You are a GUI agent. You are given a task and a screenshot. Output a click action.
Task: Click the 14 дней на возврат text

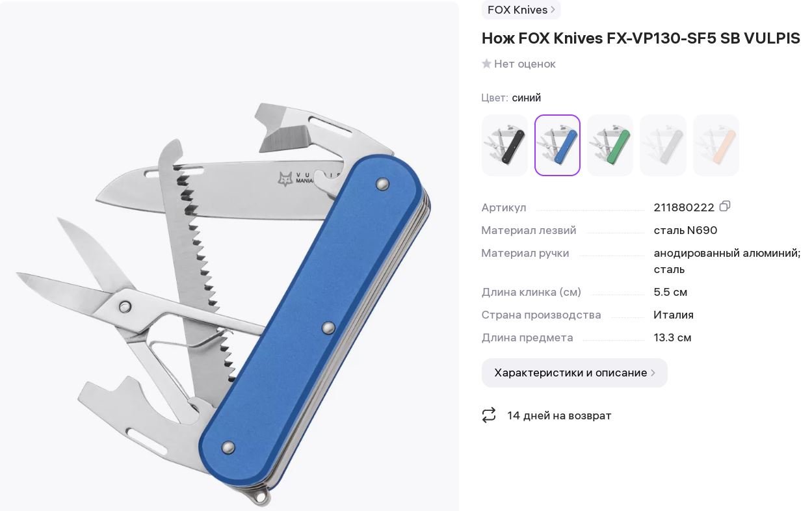pyautogui.click(x=559, y=415)
